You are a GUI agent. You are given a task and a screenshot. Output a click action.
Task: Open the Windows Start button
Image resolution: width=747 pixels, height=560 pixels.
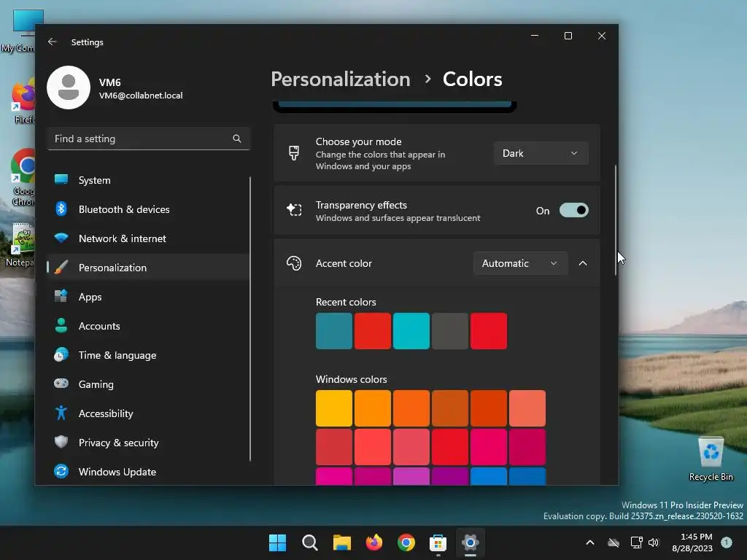277,542
